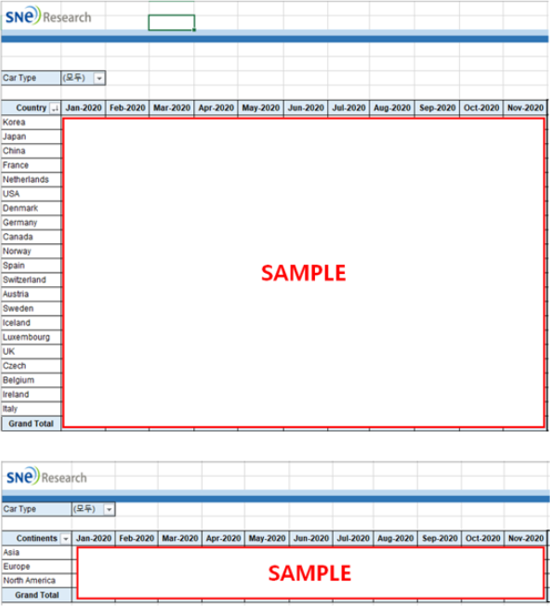
Task: Click the Jan-2020 header in country table
Action: click(83, 108)
